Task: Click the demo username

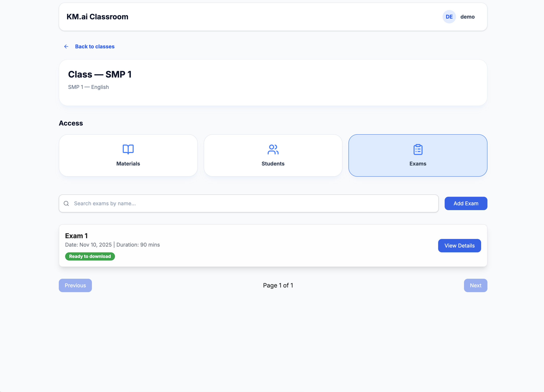Action: point(467,17)
